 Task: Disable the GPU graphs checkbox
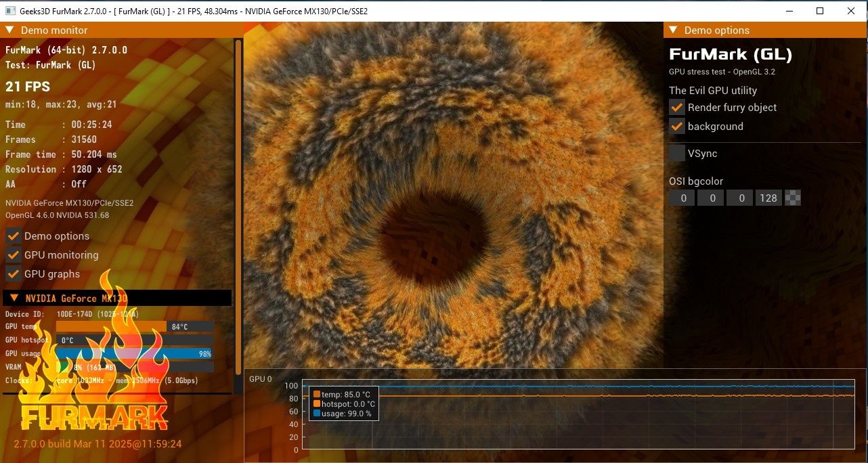coord(13,273)
